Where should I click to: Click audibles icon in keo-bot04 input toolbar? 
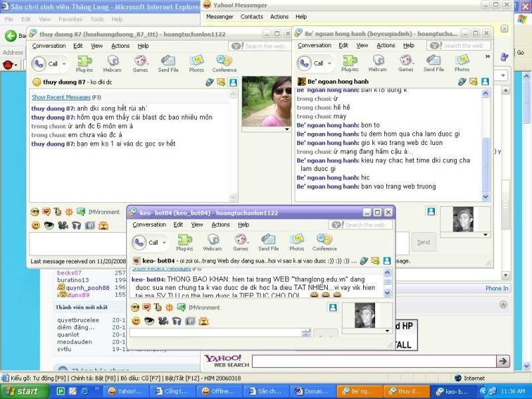click(146, 308)
